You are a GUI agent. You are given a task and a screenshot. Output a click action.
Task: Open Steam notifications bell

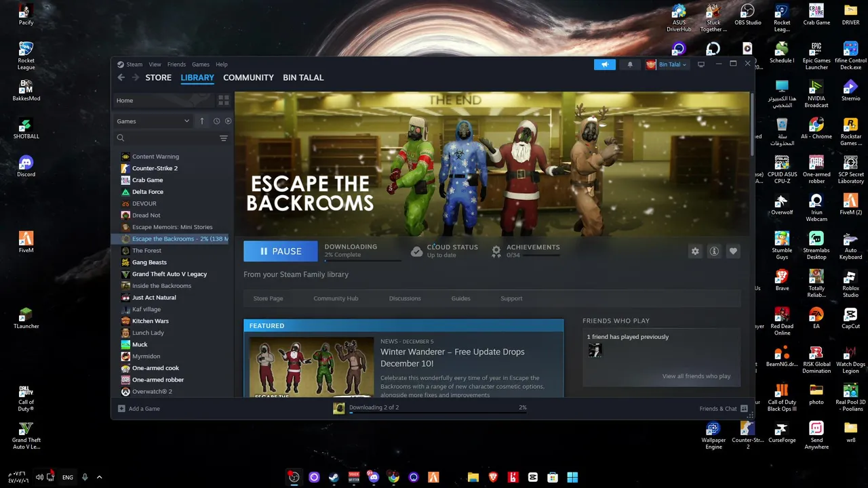(x=630, y=64)
